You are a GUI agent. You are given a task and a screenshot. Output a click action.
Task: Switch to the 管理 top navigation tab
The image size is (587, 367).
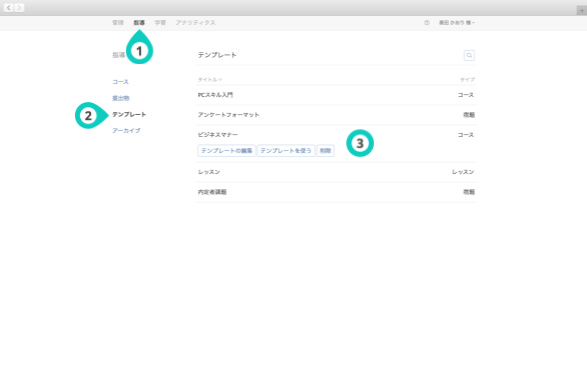coord(118,23)
